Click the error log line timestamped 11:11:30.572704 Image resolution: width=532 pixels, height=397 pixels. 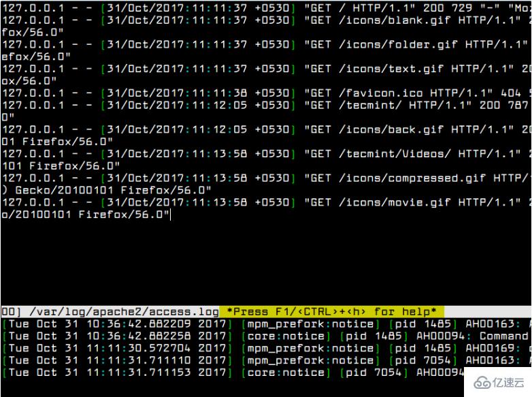(x=266, y=348)
